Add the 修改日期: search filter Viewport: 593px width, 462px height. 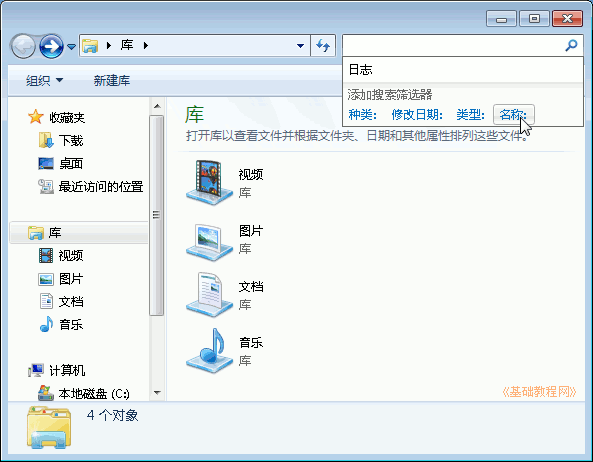pyautogui.click(x=417, y=114)
